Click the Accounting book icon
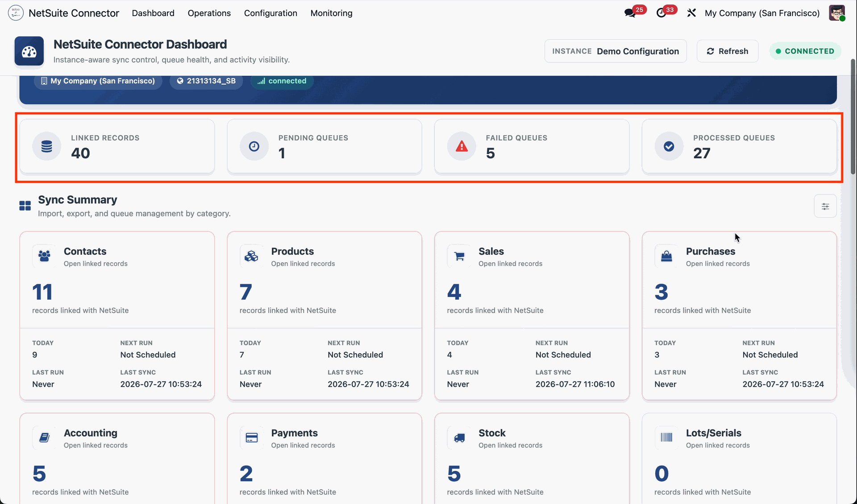The image size is (857, 504). [x=44, y=438]
